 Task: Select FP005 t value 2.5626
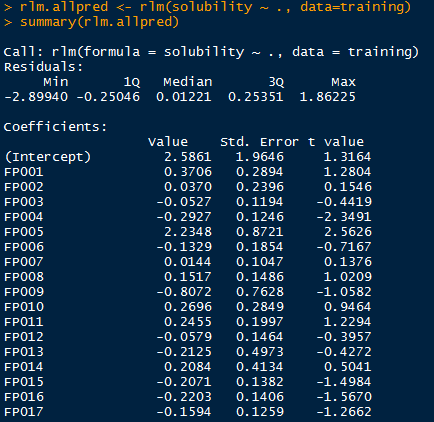(347, 232)
